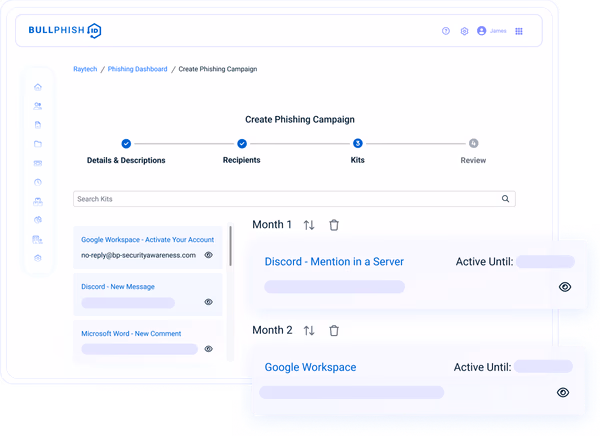Open the calendar report sidebar icon
The width and height of the screenshot is (600, 436).
tap(38, 240)
